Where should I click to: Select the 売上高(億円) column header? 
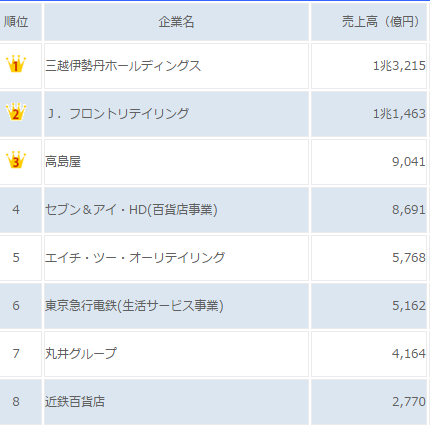[380, 22]
